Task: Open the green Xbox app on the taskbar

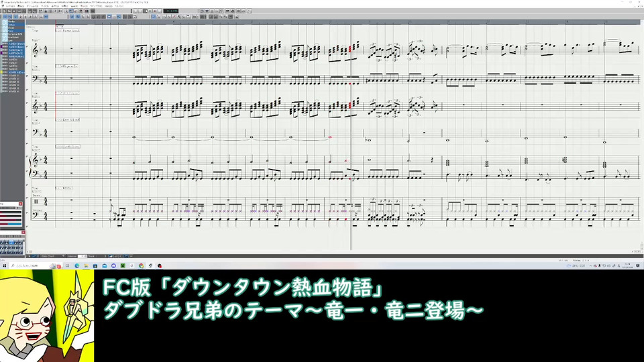Action: tap(122, 266)
